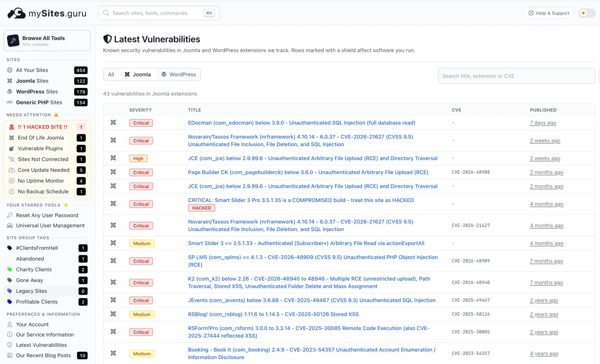Click CVE-2026-48908 in the CVE column
600x364 pixels.
[471, 172]
